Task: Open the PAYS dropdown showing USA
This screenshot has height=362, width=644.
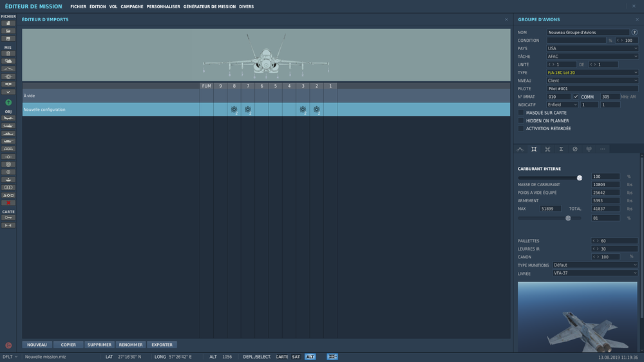Action: tap(592, 48)
